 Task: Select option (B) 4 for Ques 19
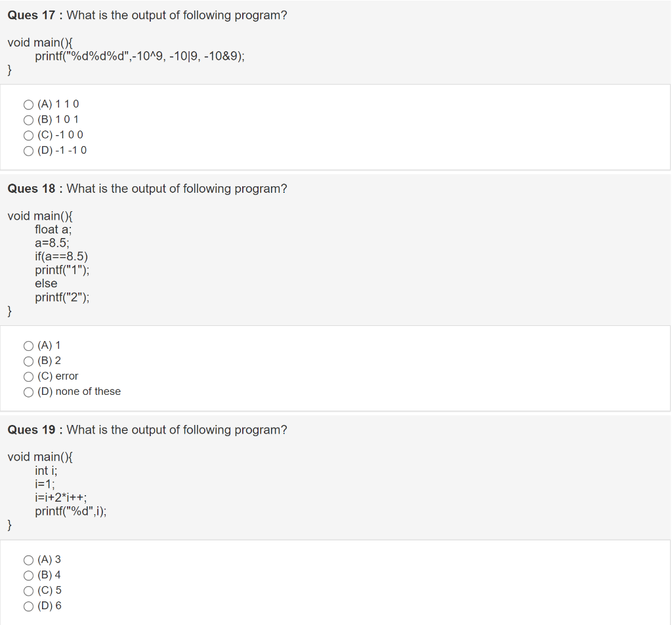29,575
